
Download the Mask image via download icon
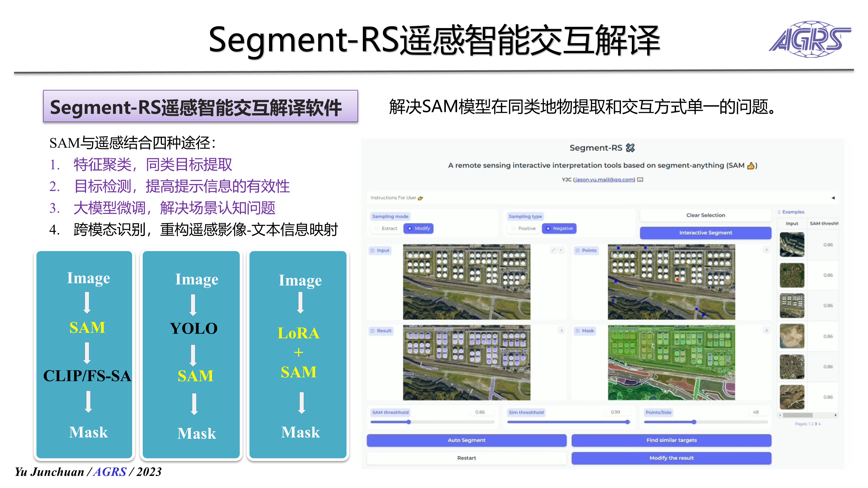pos(767,330)
